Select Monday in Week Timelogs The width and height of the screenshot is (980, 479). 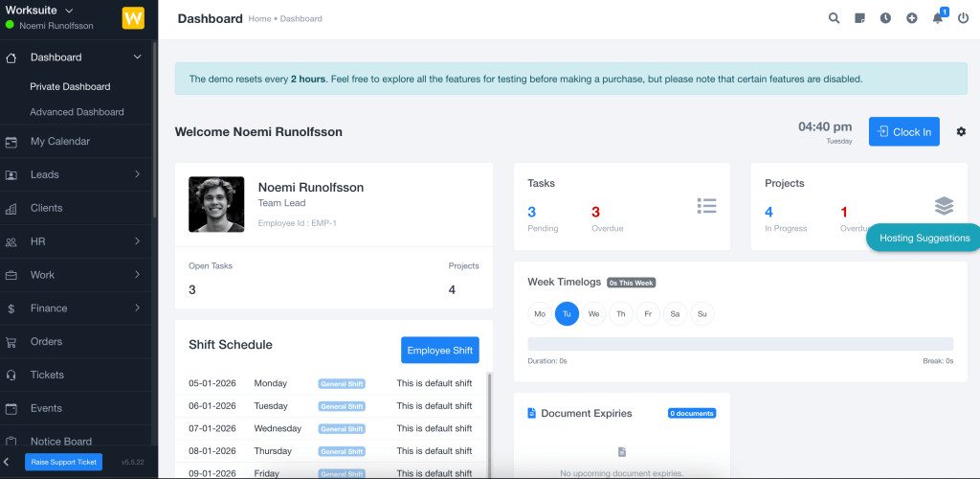pyautogui.click(x=540, y=314)
